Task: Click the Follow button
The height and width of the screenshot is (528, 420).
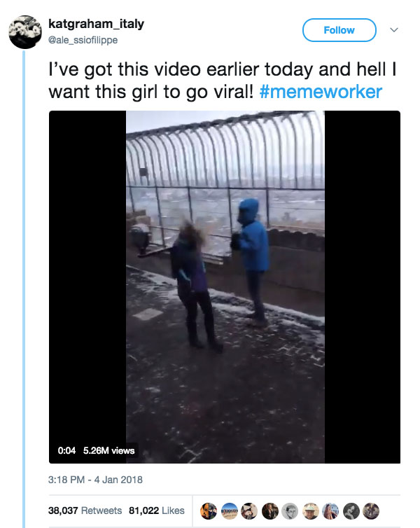Action: pos(339,30)
